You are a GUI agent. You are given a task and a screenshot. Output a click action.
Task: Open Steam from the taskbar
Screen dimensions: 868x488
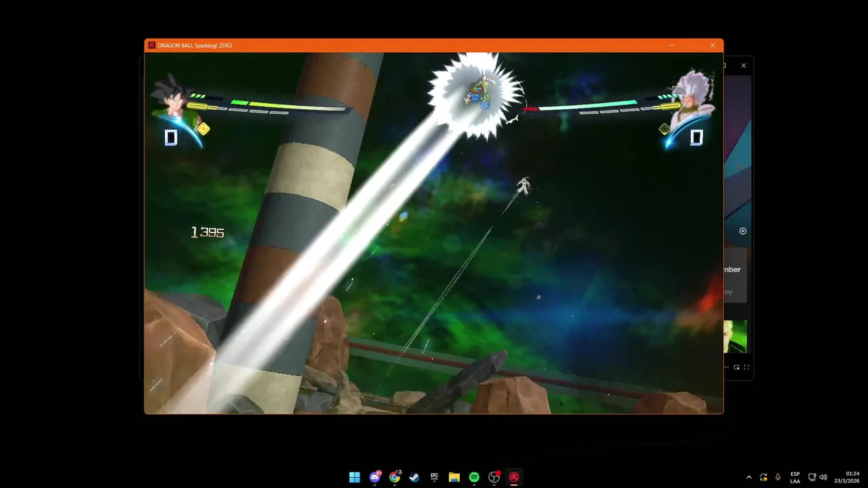414,477
